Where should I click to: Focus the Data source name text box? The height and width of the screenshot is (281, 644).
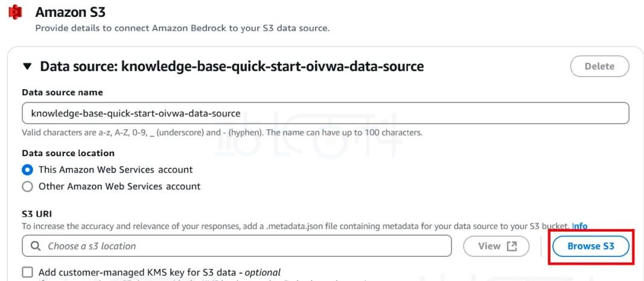(325, 113)
